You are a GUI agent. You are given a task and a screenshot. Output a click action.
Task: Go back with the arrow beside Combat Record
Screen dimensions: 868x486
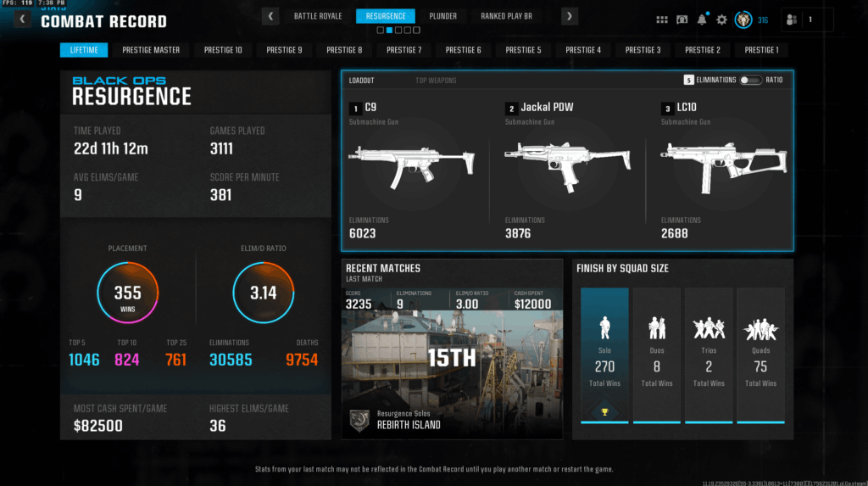click(22, 20)
